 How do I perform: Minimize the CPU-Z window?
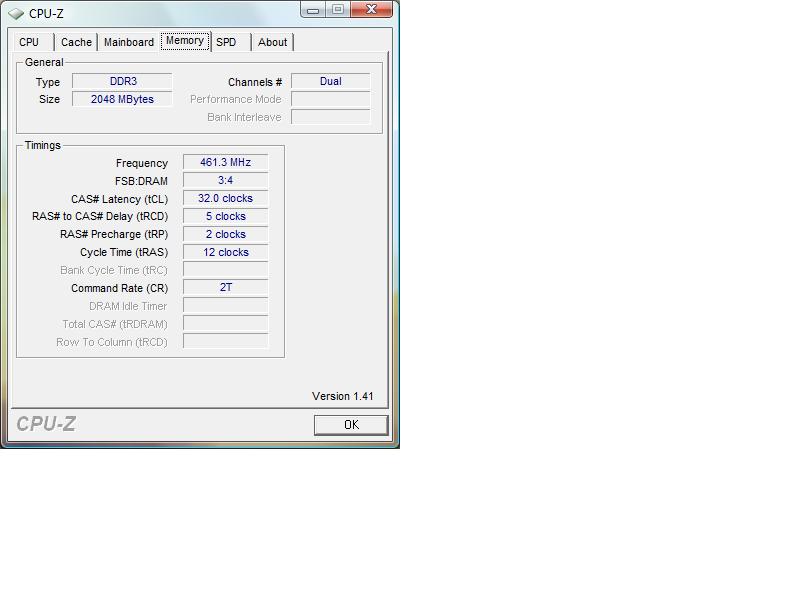point(313,10)
